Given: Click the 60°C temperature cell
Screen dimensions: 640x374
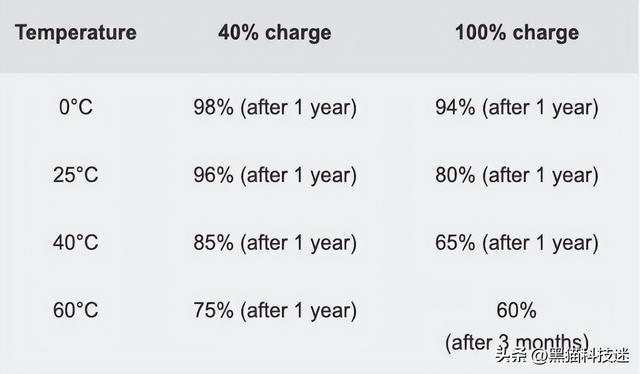Looking at the screenshot, I should [x=76, y=310].
